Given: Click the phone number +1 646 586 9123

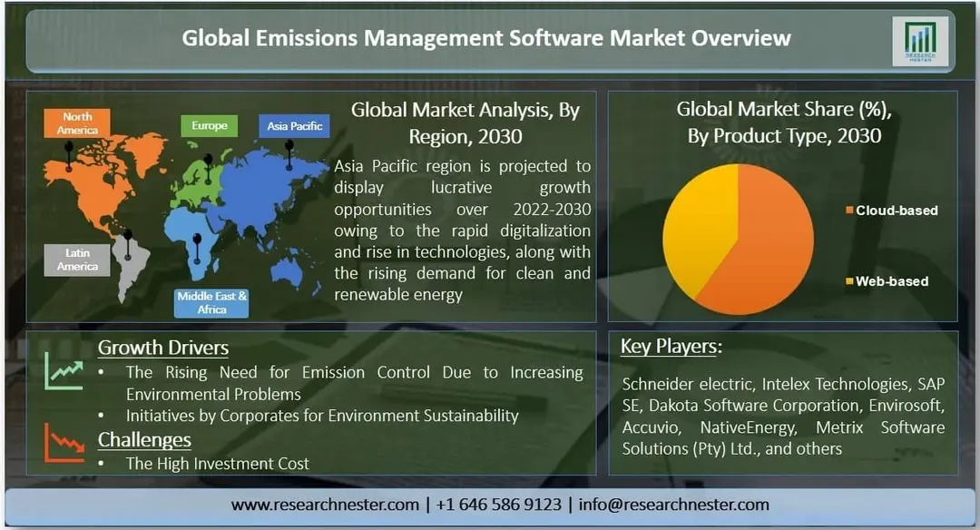Looking at the screenshot, I should click(x=499, y=505).
